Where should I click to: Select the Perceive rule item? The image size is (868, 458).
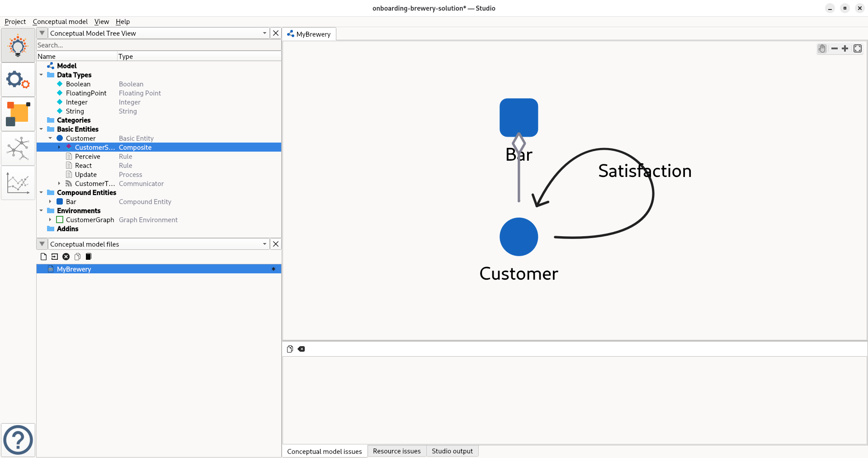pos(88,157)
